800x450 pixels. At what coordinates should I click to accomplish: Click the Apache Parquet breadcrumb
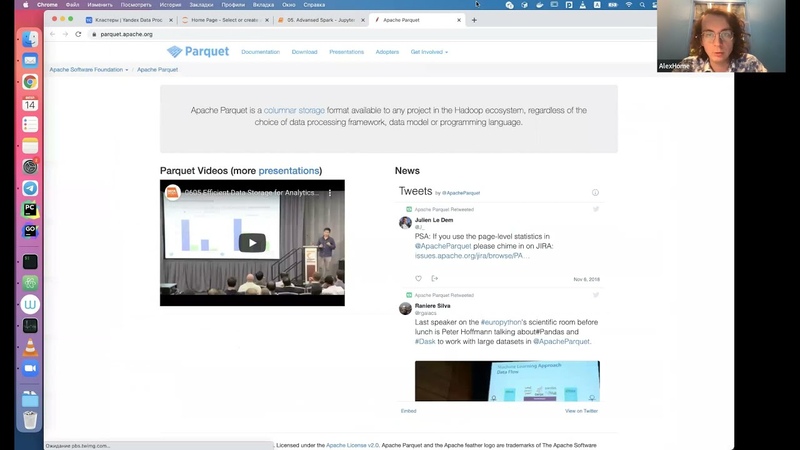(157, 69)
